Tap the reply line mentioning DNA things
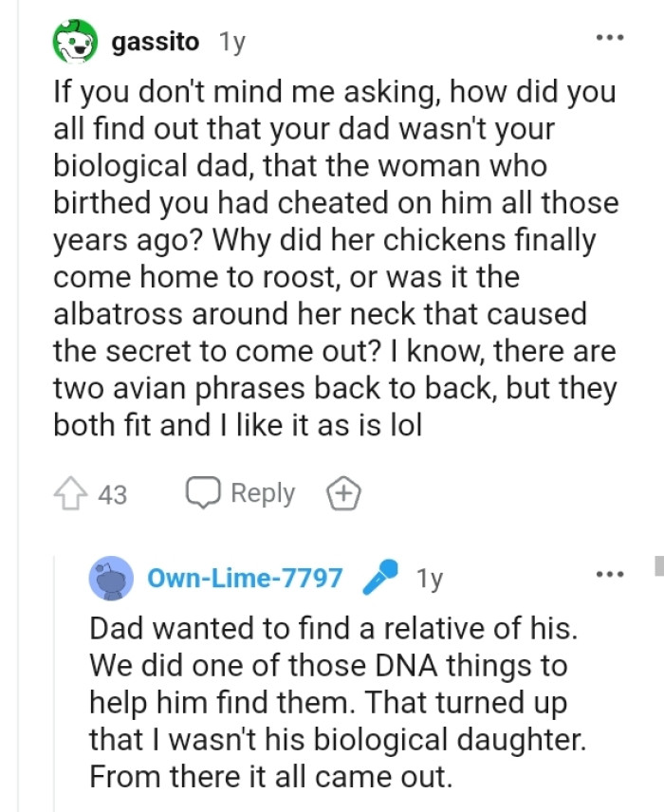Screen dimensions: 664x812 pyautogui.click(x=328, y=665)
